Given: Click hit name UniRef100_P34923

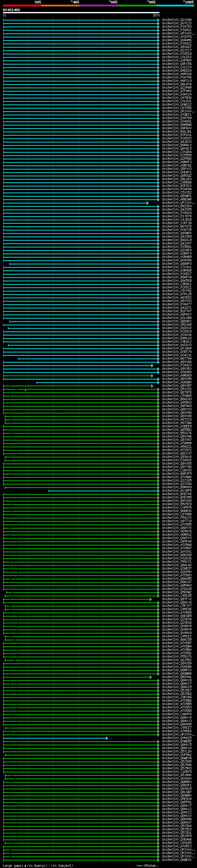Looking at the screenshot, I should [x=177, y=365].
